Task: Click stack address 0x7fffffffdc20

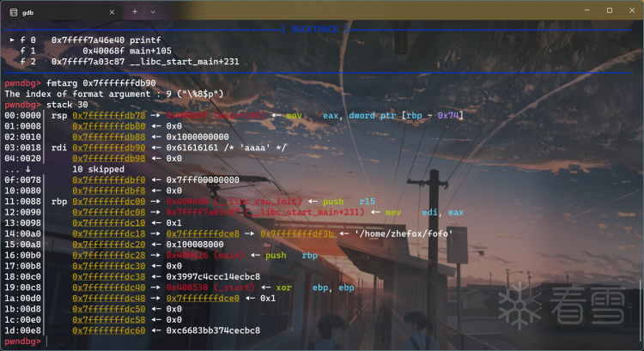Action: point(109,245)
